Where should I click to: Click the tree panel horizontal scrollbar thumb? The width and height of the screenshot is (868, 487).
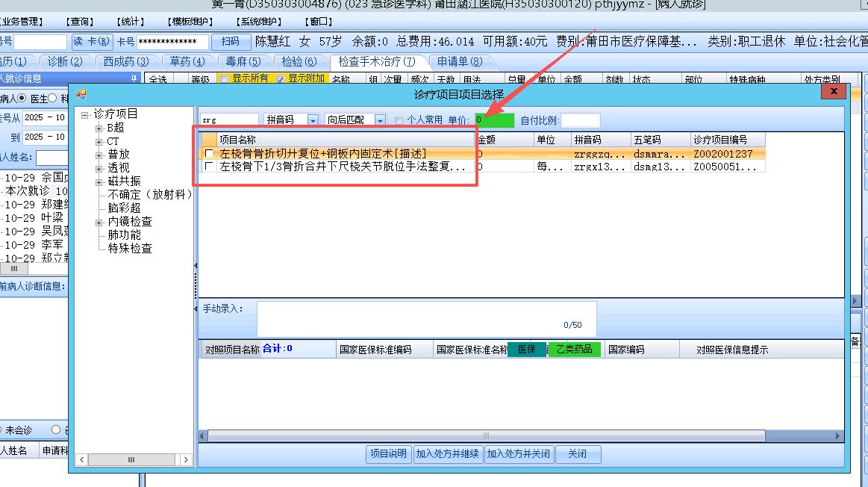(131, 459)
